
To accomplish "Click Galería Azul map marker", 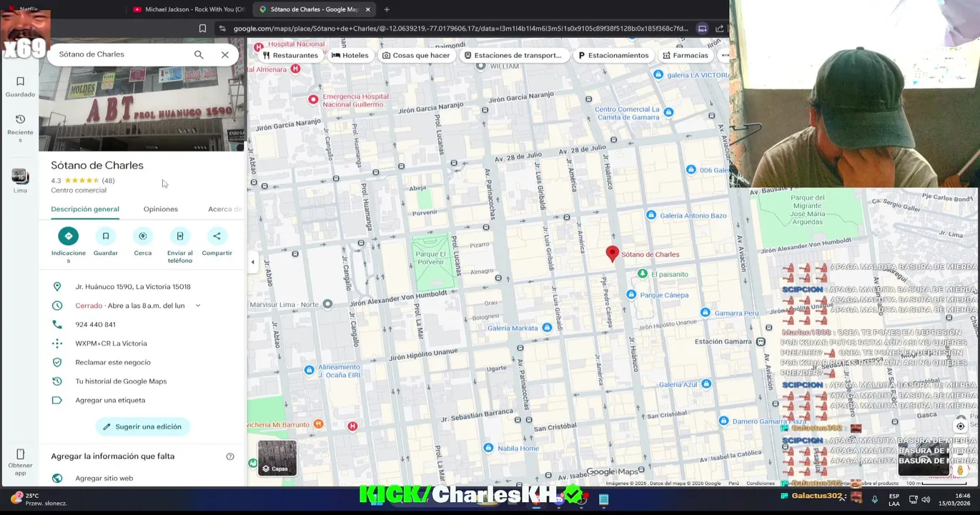I will [706, 384].
